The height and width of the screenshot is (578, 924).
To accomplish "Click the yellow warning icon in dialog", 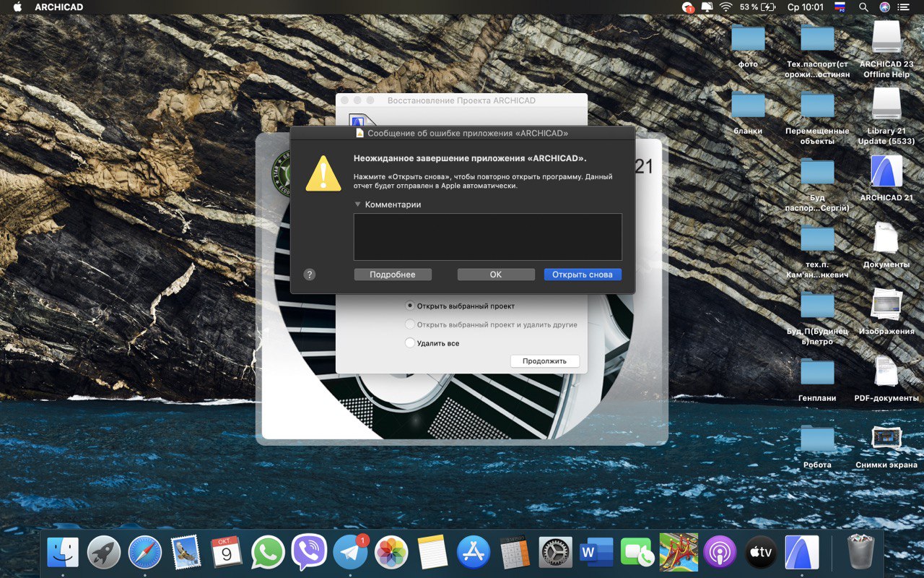I will [323, 174].
